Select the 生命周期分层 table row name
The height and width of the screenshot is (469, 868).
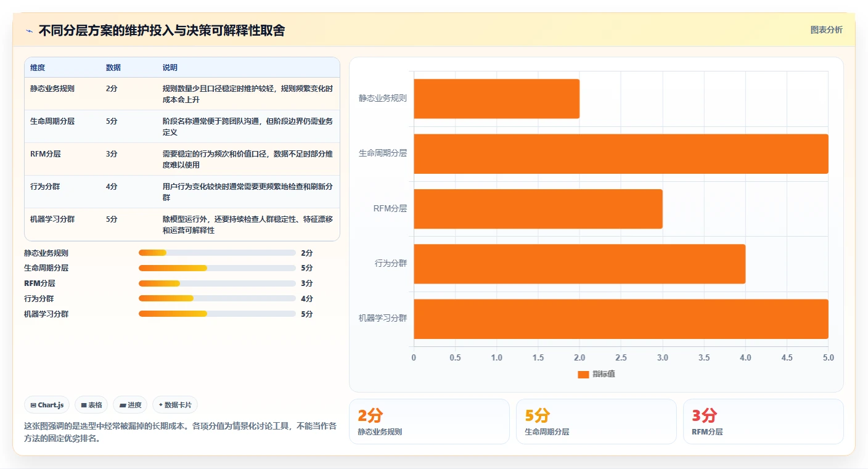tap(52, 121)
